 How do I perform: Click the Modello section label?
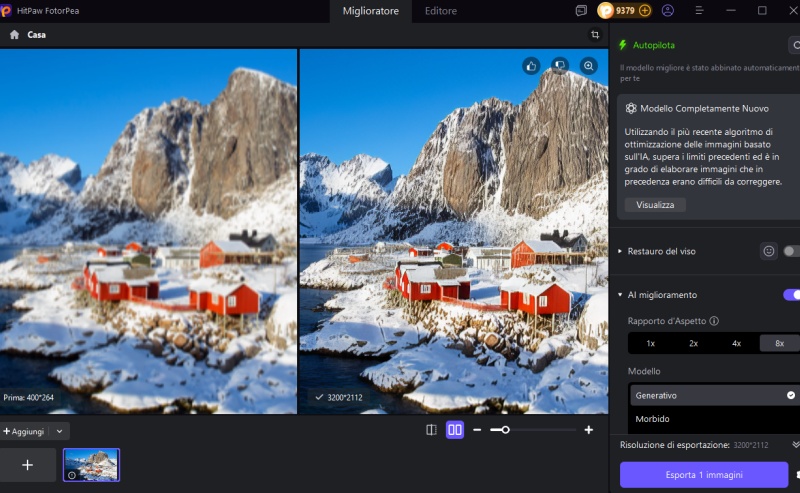point(644,372)
